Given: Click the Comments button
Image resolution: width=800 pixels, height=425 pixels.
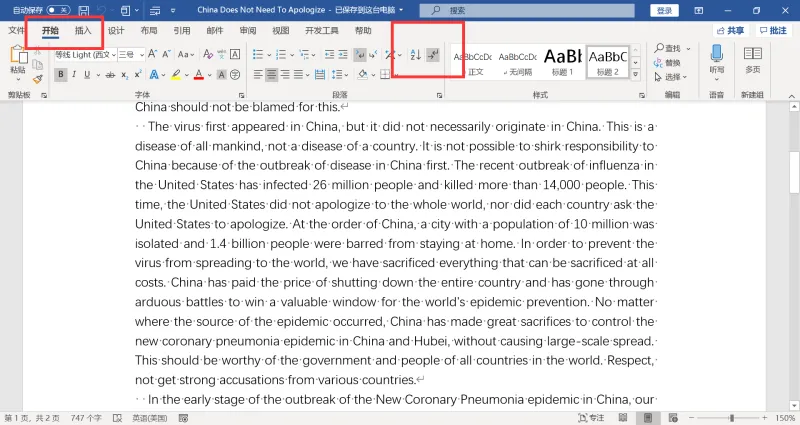Looking at the screenshot, I should click(773, 31).
